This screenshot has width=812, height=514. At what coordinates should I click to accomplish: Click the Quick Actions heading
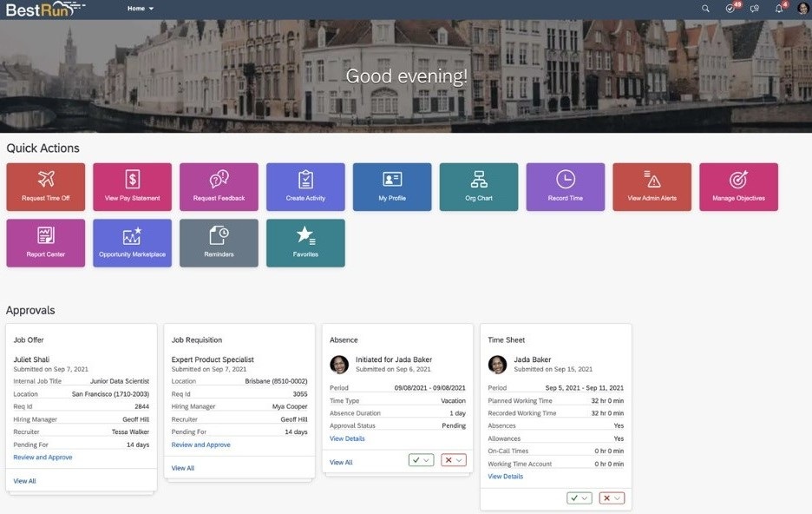[x=43, y=148]
